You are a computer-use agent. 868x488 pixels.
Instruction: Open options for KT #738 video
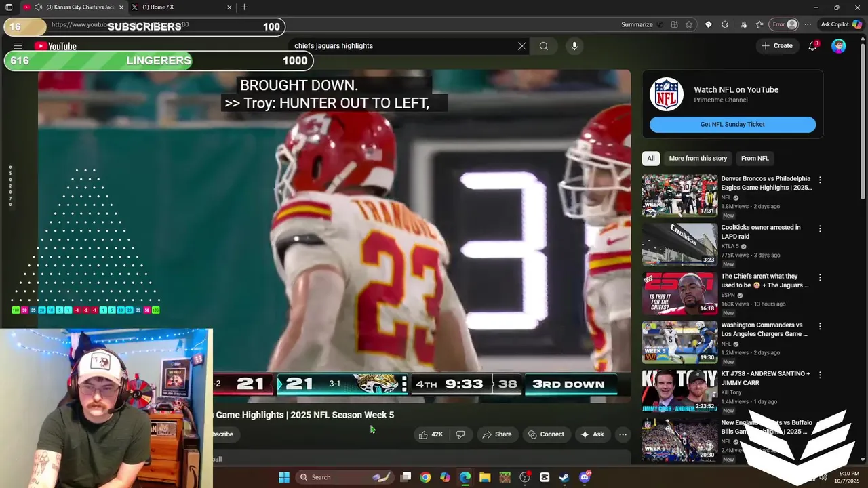click(820, 375)
